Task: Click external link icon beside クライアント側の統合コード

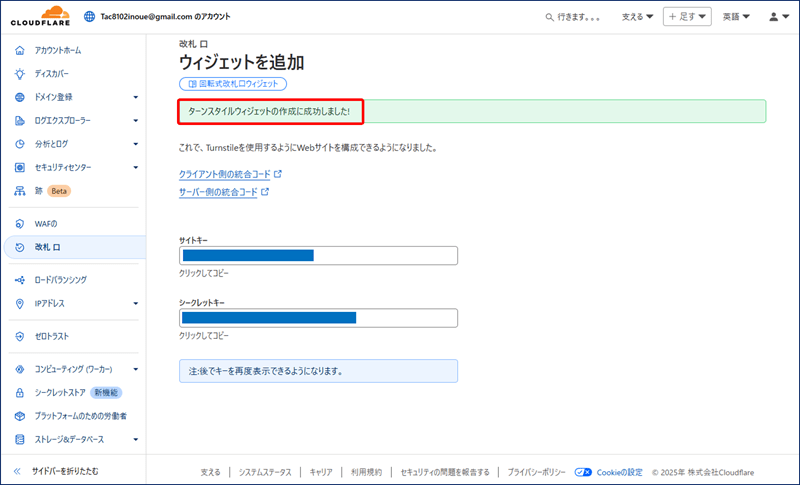Action: [278, 174]
